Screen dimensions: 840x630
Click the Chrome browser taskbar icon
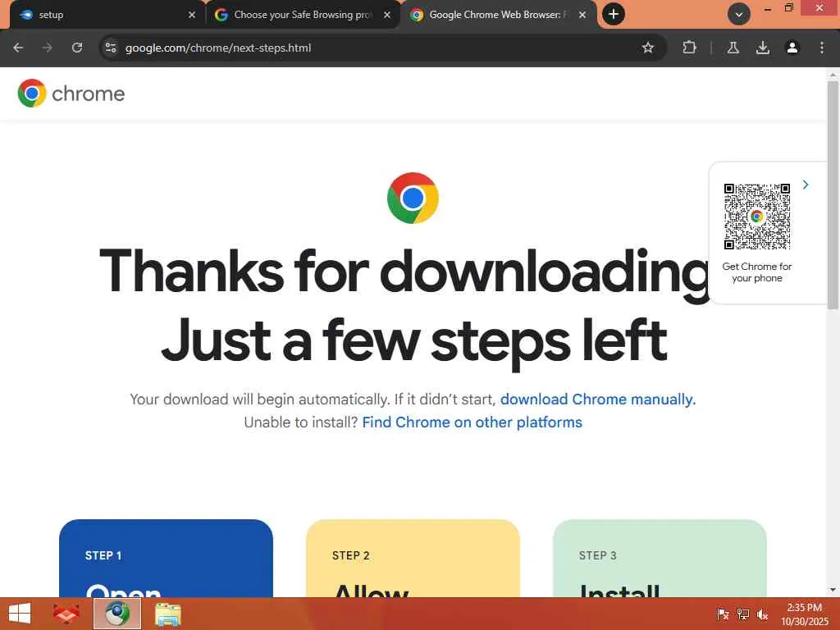point(117,614)
